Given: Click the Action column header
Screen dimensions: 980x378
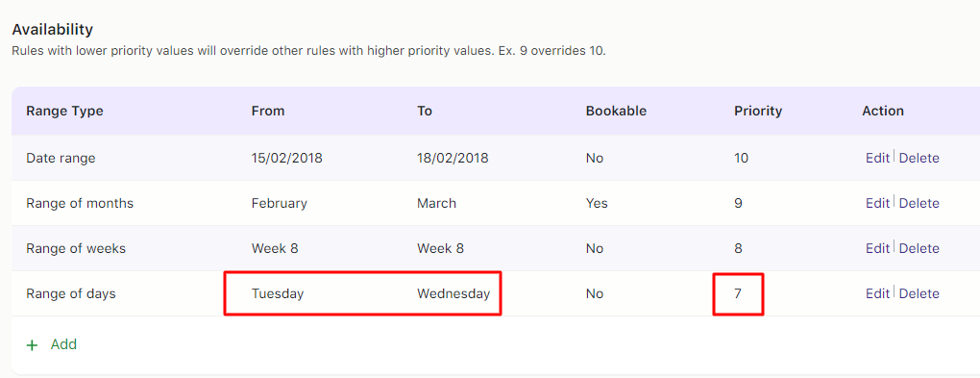Looking at the screenshot, I should pos(883,111).
